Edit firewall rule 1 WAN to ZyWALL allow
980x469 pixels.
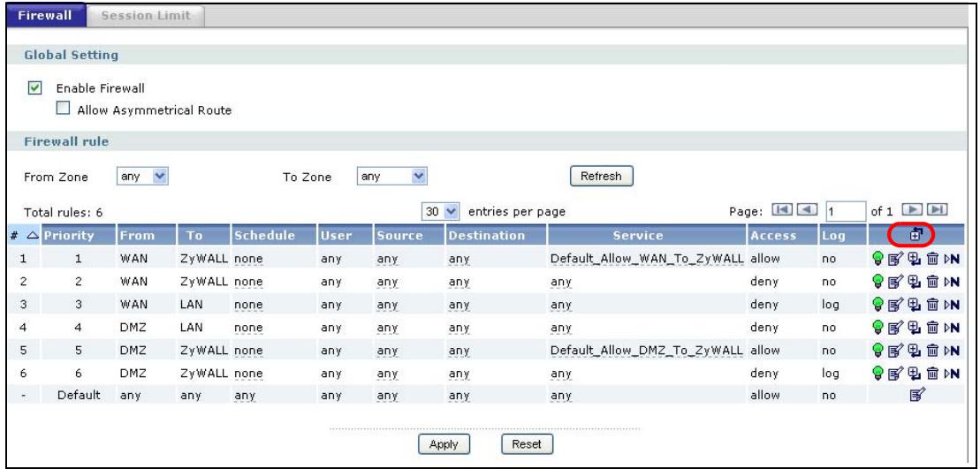896,259
